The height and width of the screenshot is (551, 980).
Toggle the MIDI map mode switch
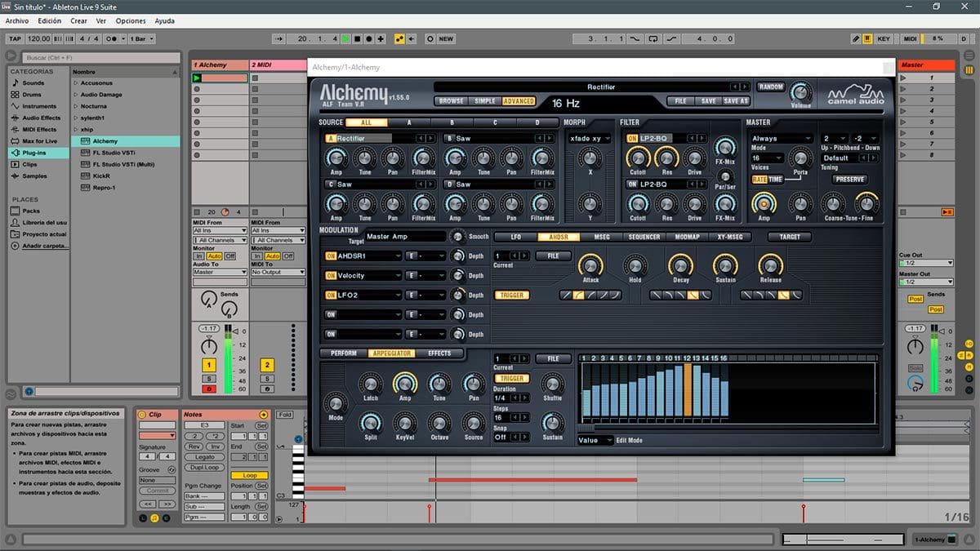pos(910,38)
